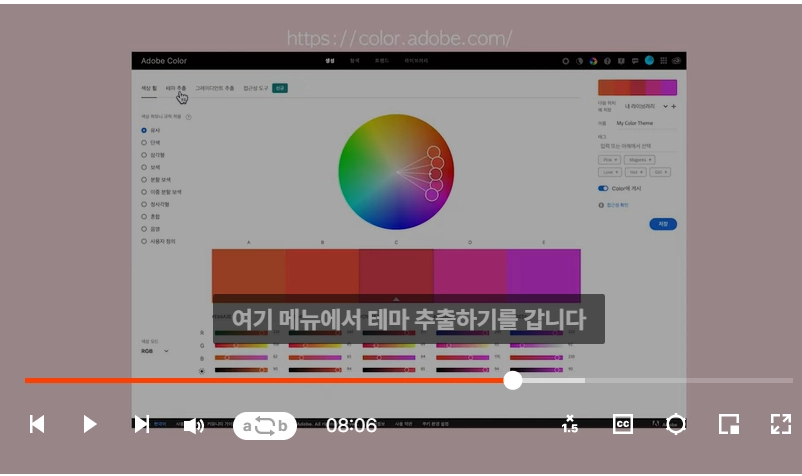This screenshot has height=476, width=802.
Task: Select the 삼각형 harmony rule radio button
Action: coord(144,155)
